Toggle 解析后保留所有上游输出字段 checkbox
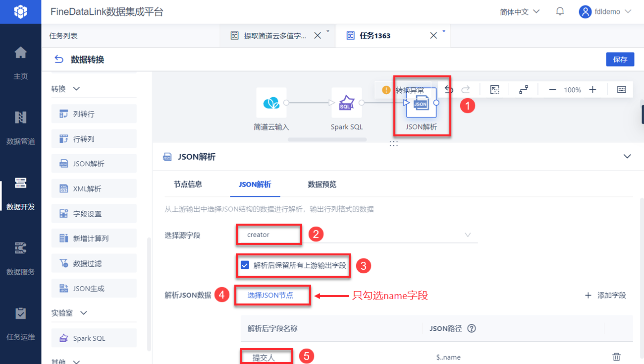 (245, 265)
